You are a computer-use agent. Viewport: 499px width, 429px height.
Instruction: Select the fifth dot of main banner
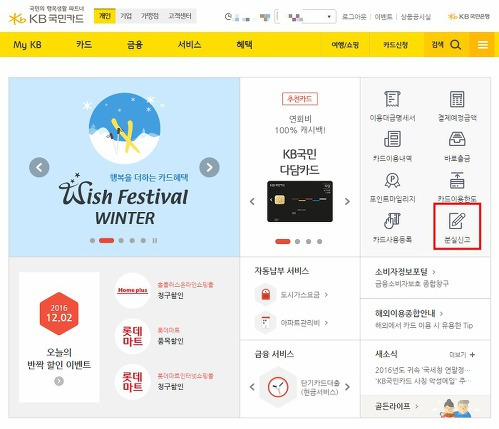(x=143, y=240)
